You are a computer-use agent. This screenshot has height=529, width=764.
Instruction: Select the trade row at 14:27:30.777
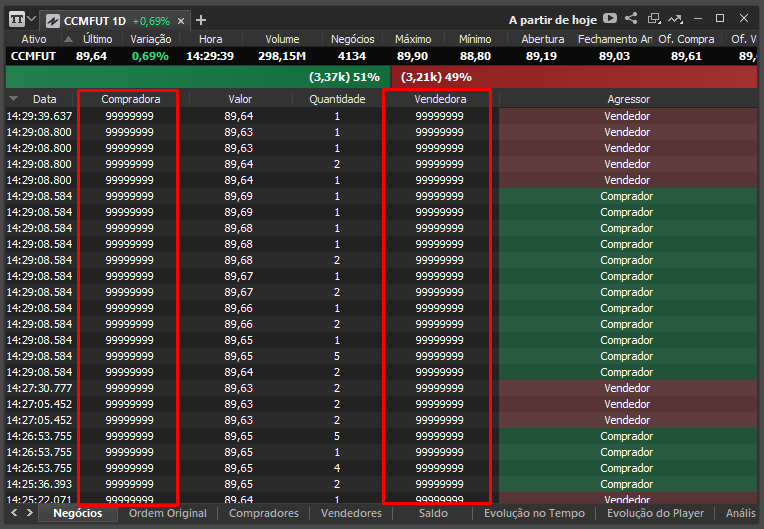tap(382, 388)
